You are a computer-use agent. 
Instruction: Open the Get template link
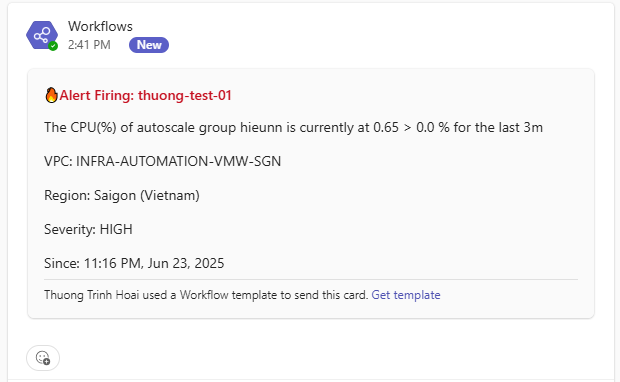406,295
